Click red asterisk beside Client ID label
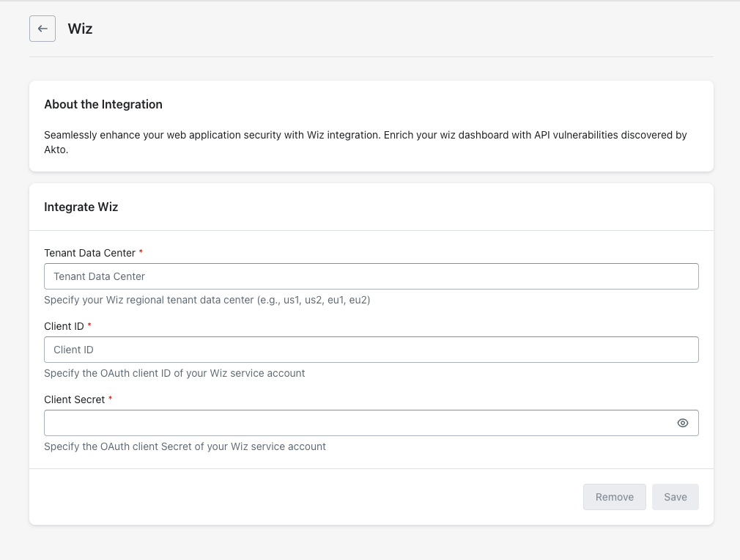The width and height of the screenshot is (740, 560). click(89, 325)
